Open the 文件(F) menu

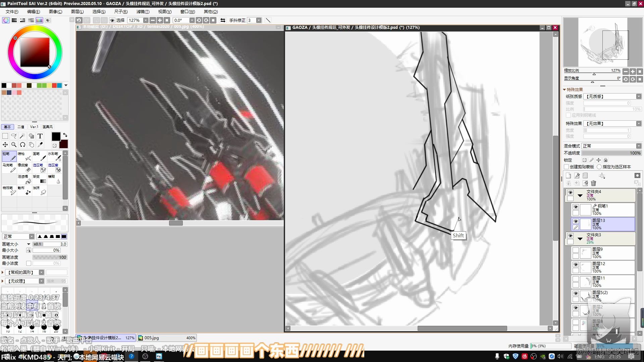(x=12, y=11)
